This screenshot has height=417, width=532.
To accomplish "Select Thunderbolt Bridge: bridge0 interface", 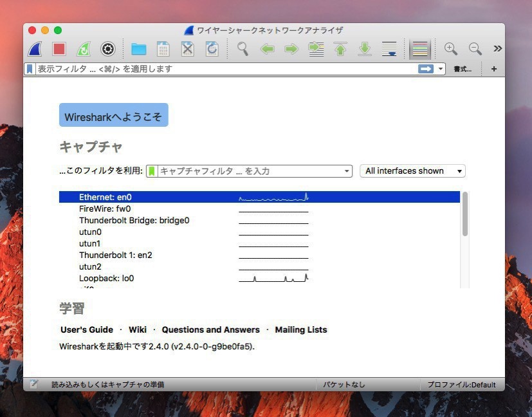I will click(259, 220).
